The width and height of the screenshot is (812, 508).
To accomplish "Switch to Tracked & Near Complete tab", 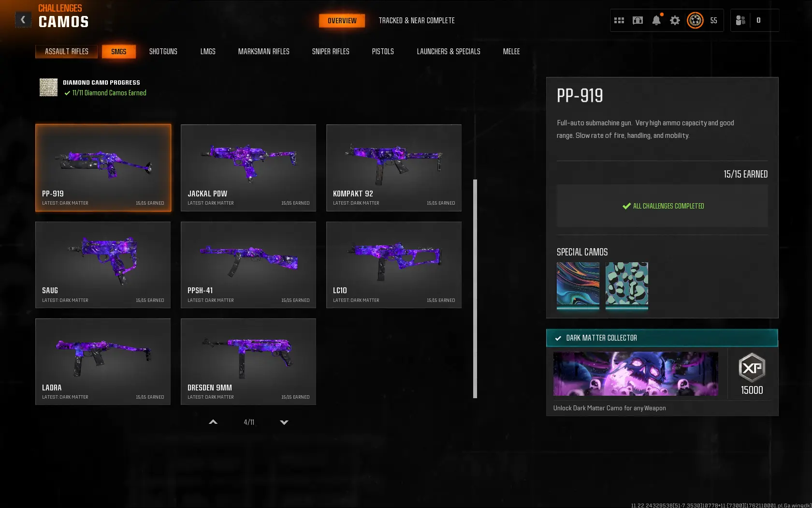I will pyautogui.click(x=417, y=21).
